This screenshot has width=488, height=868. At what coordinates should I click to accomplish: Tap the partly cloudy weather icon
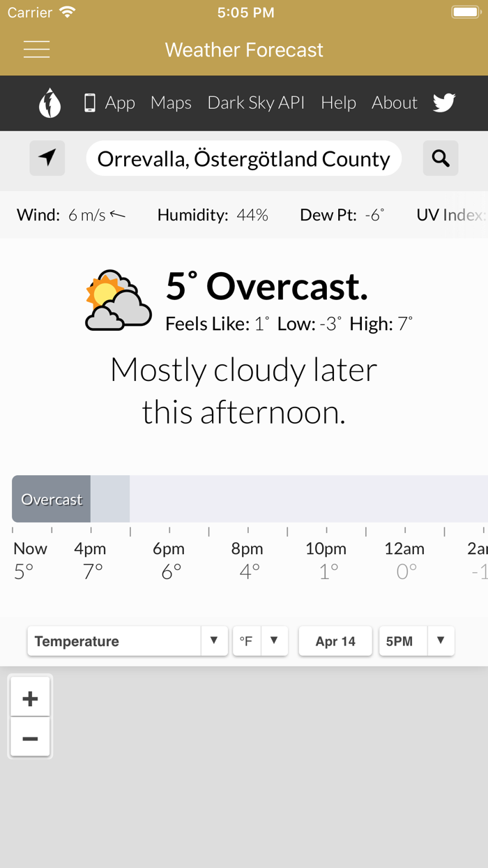coord(118,301)
